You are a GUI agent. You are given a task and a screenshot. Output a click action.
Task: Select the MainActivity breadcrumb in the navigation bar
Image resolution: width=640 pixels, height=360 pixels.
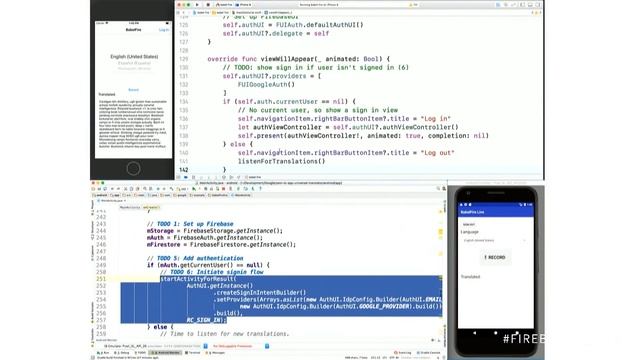241,195
